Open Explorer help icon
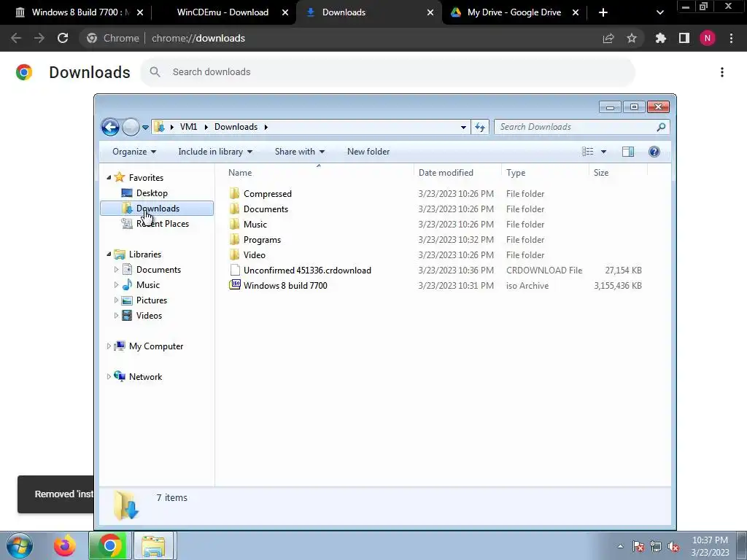This screenshot has height=560, width=747. coord(654,152)
